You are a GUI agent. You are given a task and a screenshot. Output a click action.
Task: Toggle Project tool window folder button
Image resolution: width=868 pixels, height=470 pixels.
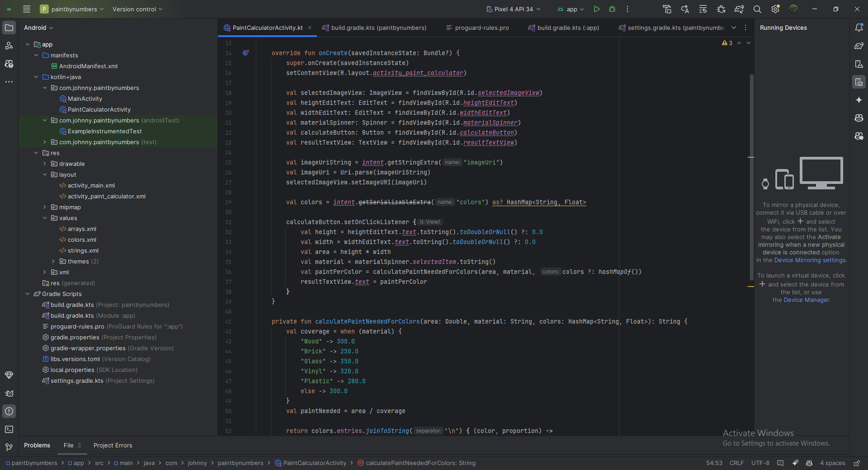tap(9, 28)
